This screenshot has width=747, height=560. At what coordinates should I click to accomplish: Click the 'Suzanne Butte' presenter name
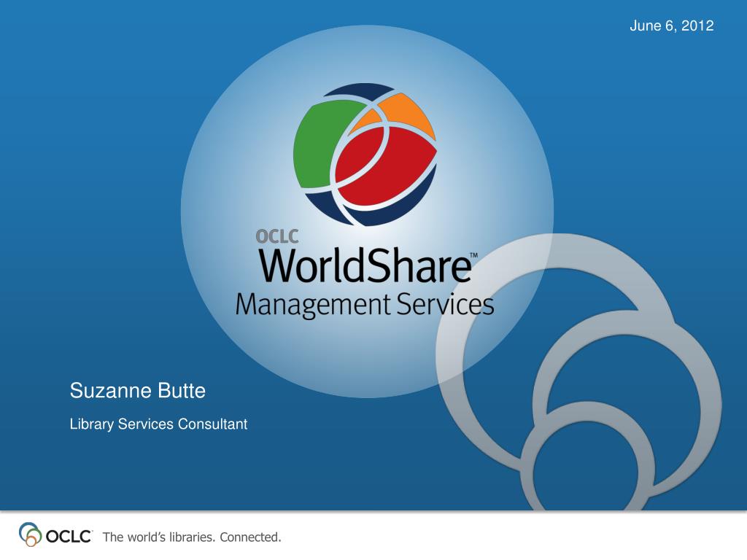[138, 391]
